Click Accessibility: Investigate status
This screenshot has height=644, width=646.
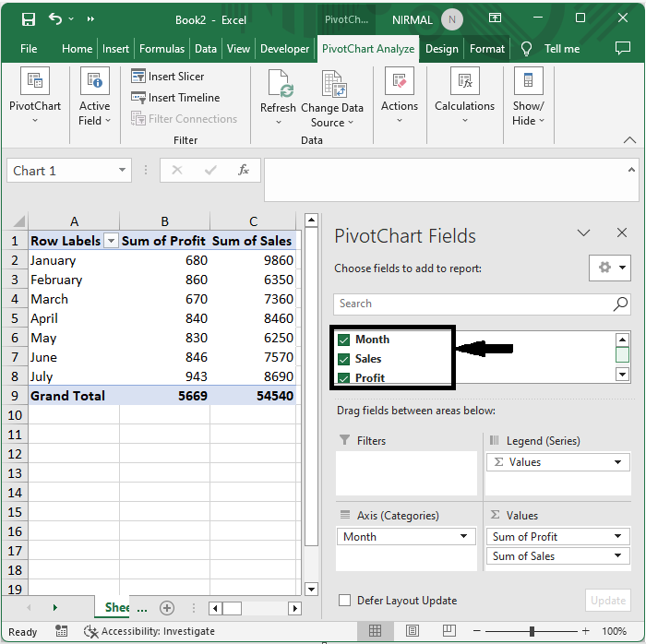click(x=150, y=631)
